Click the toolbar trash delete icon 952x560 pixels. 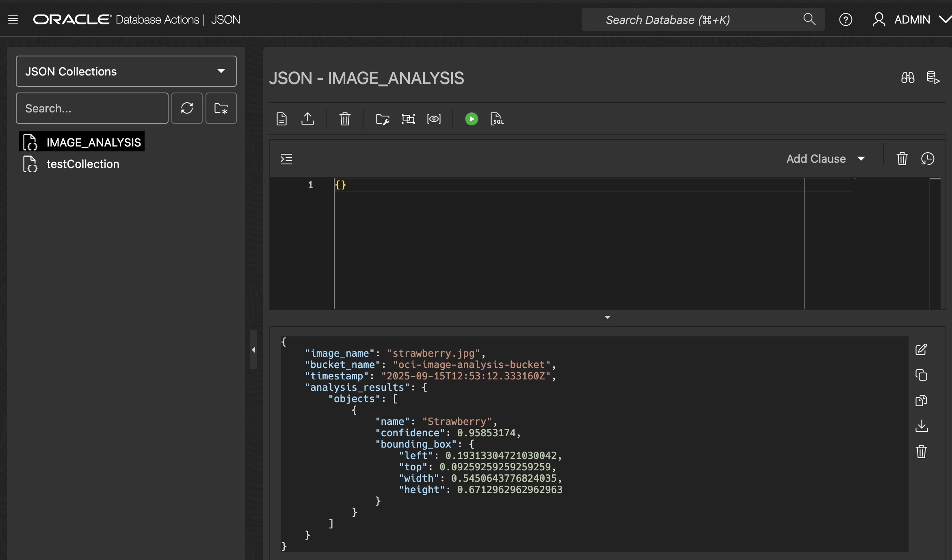click(344, 119)
